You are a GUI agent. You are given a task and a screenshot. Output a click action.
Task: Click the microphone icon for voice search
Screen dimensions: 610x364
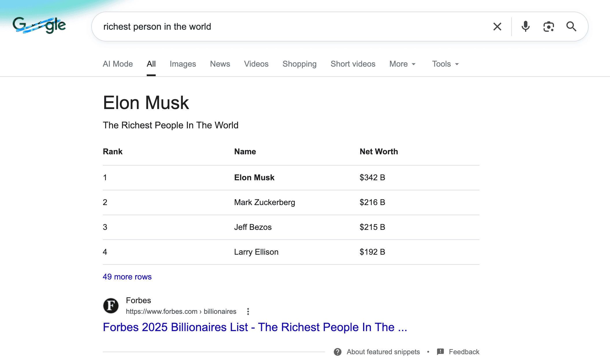[525, 26]
